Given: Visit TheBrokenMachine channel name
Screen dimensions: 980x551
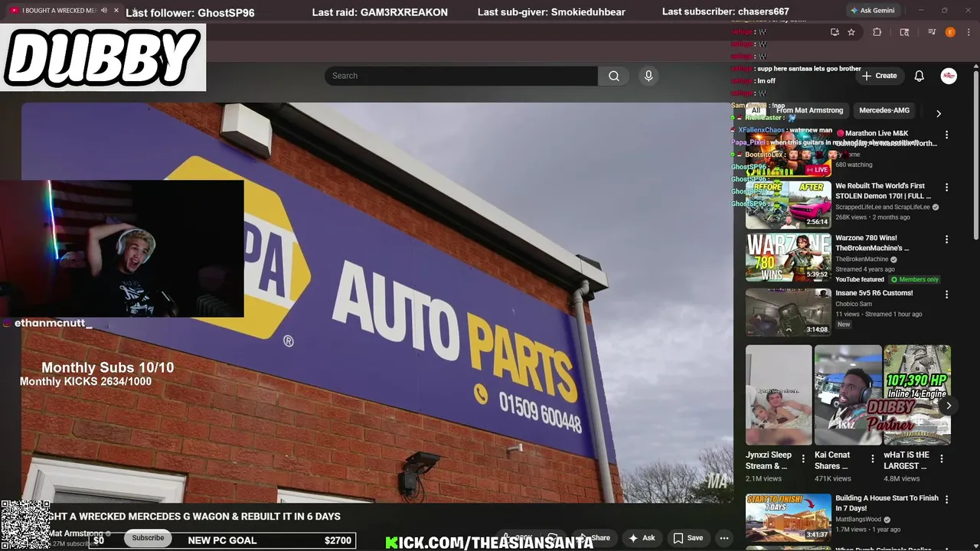Looking at the screenshot, I should pos(861,259).
